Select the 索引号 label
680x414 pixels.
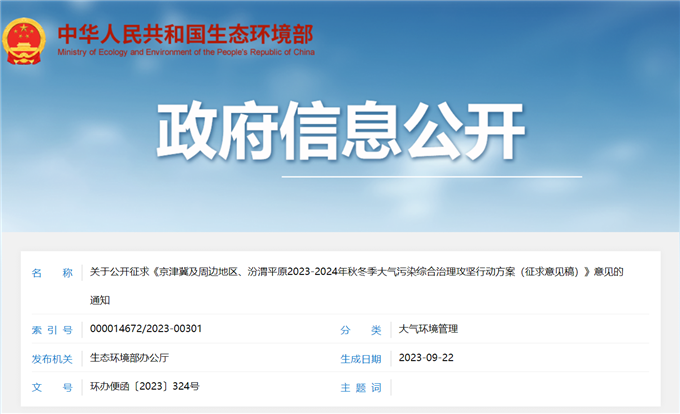coord(52,330)
